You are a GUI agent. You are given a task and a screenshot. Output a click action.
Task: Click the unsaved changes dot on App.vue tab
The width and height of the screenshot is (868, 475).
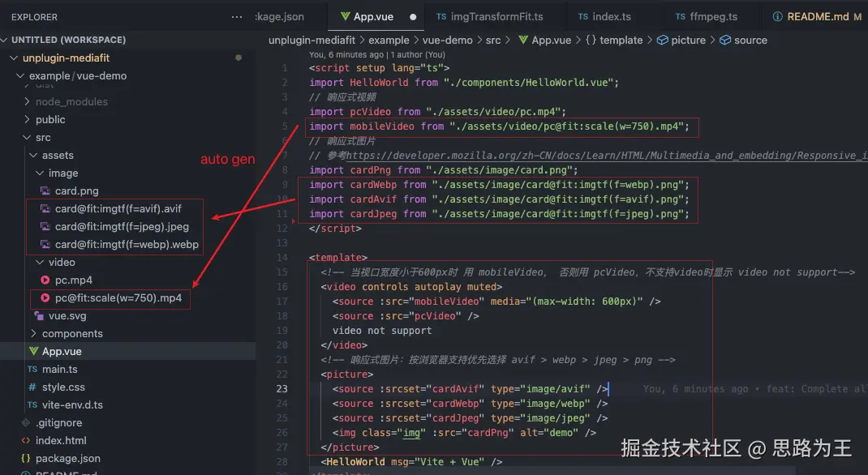pos(413,15)
